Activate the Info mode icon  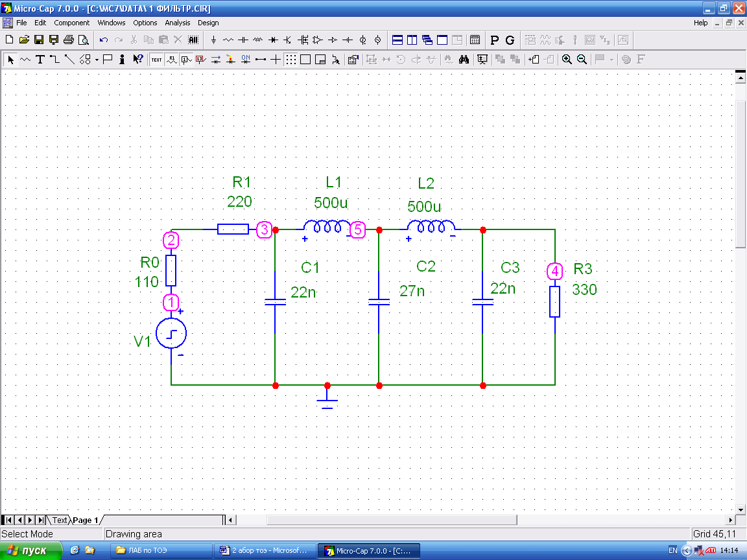tap(123, 60)
